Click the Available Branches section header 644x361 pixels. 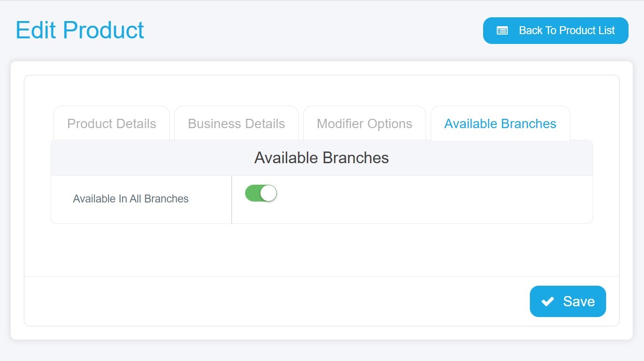[x=322, y=158]
